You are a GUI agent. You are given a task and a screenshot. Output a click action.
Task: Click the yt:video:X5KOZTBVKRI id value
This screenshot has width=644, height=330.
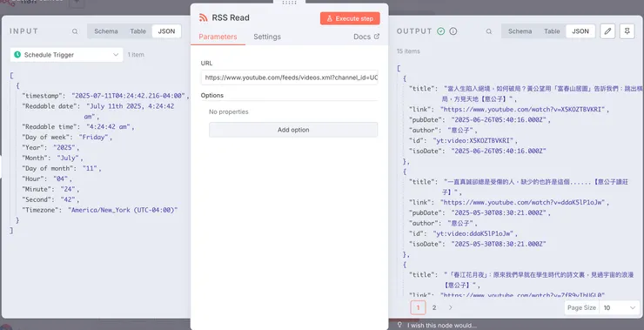click(x=473, y=140)
